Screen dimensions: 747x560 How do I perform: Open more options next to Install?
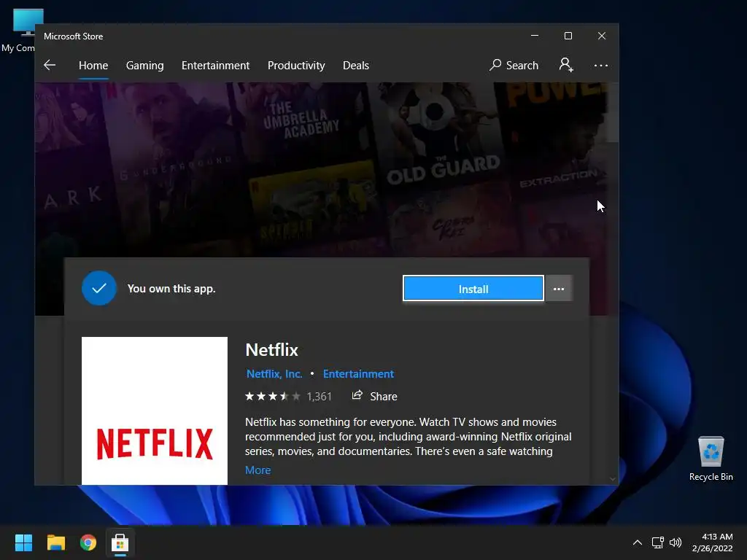tap(558, 289)
